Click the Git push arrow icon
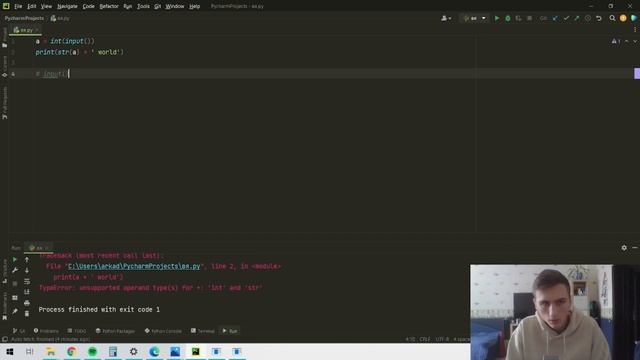Image resolution: width=640 pixels, height=360 pixels. coord(577,18)
